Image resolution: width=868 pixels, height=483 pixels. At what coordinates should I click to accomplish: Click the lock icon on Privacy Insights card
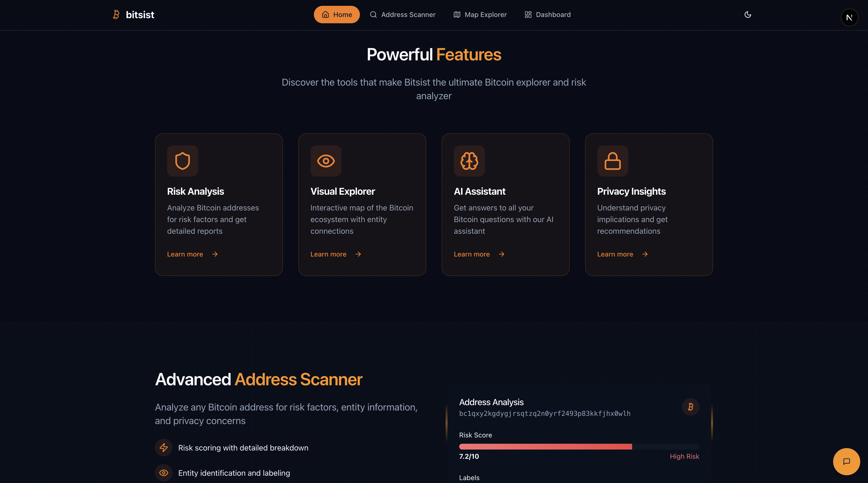click(x=612, y=161)
